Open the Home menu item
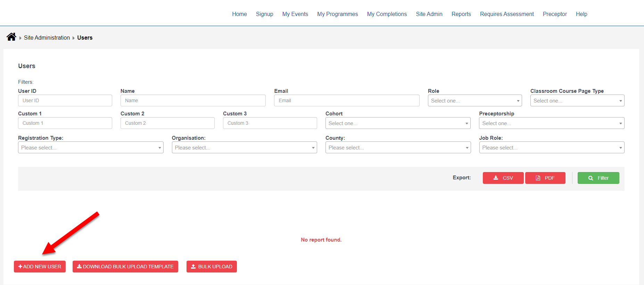The width and height of the screenshot is (644, 285). [239, 14]
